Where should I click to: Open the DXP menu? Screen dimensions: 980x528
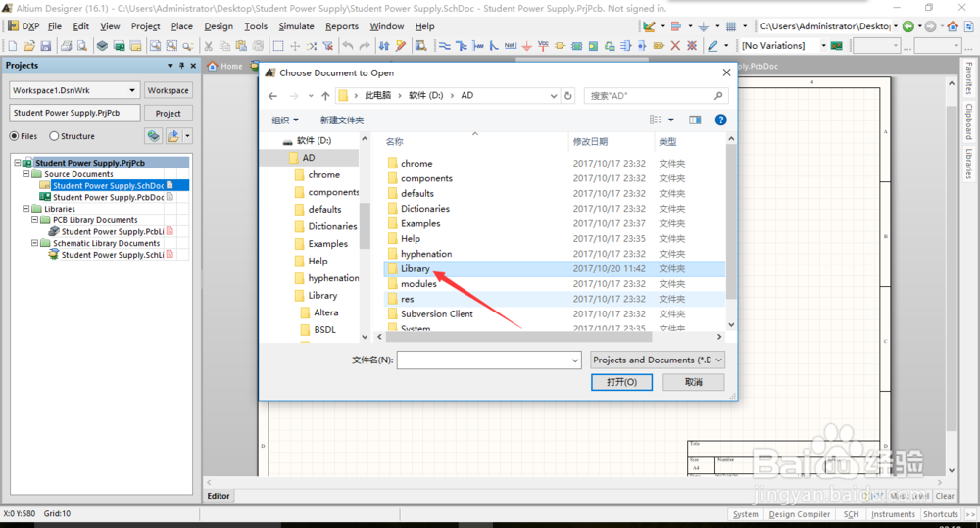[x=24, y=26]
